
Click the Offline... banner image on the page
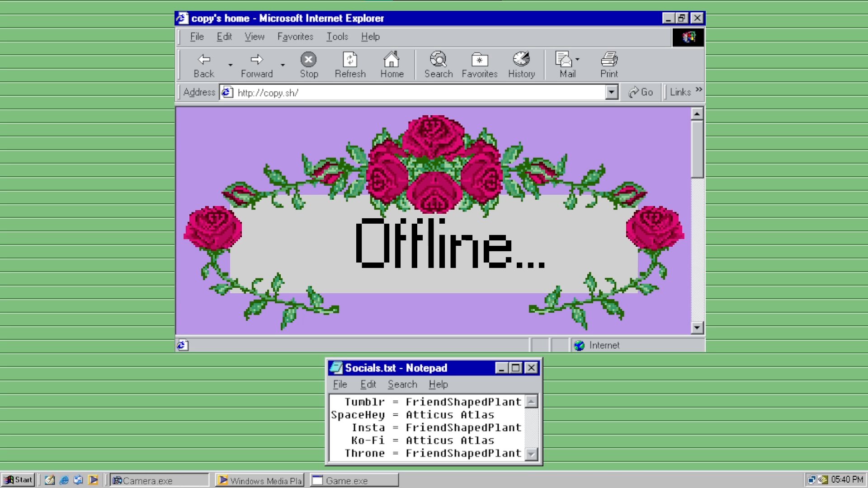coord(434,221)
